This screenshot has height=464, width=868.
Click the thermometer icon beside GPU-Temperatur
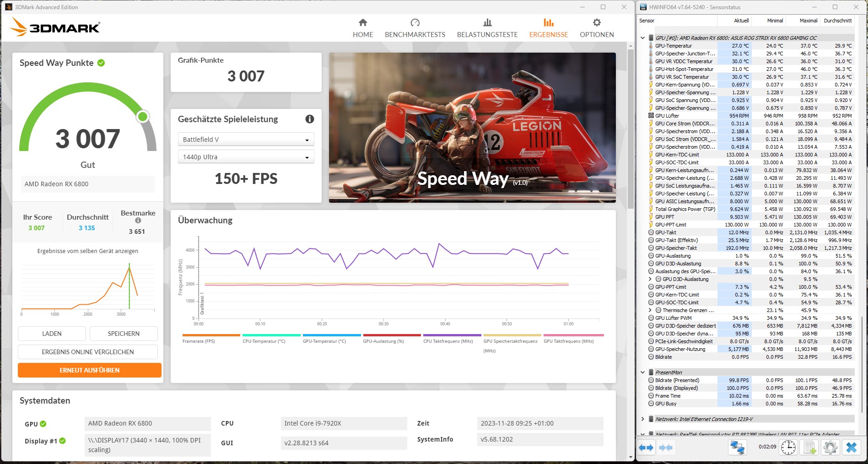click(651, 46)
